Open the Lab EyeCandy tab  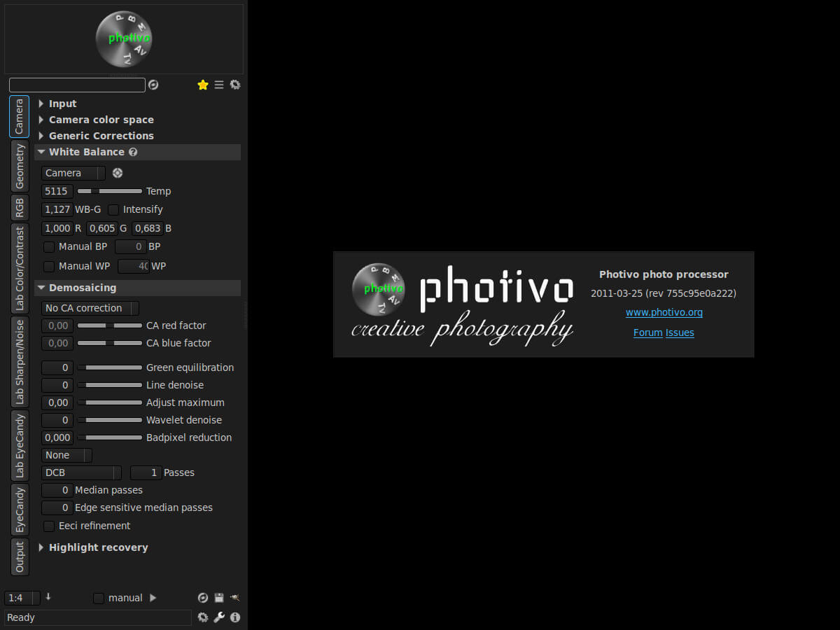[x=20, y=445]
